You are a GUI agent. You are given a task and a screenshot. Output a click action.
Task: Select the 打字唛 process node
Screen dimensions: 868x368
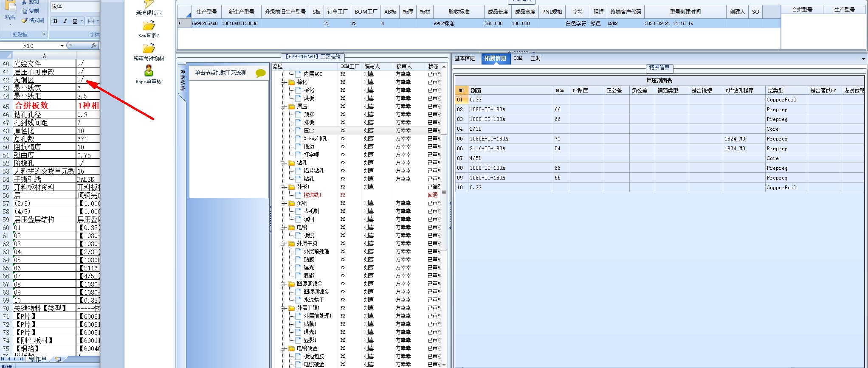(x=311, y=155)
